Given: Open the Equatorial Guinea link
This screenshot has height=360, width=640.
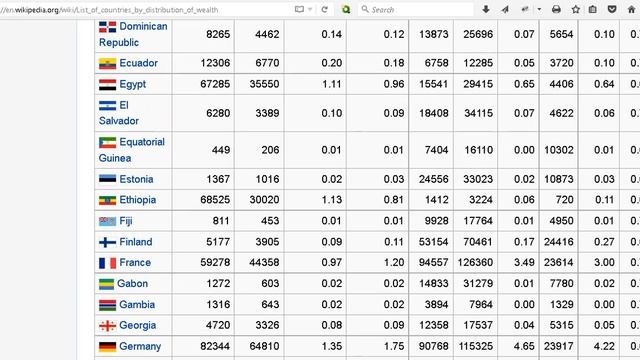Looking at the screenshot, I should point(131,150).
